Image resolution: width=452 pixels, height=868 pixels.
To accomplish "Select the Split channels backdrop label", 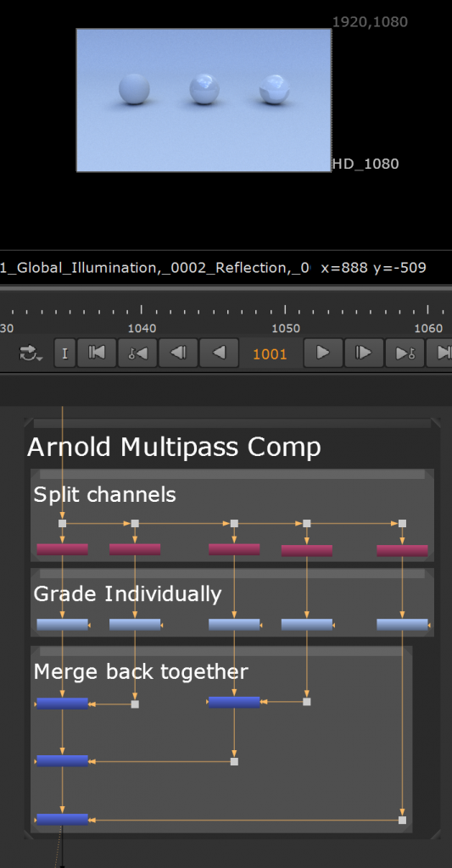I will (x=104, y=494).
